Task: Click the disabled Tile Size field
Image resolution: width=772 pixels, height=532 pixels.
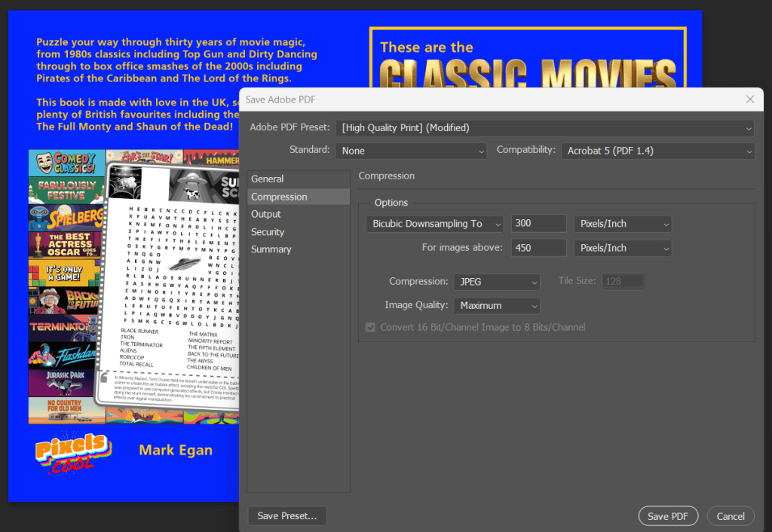Action: (623, 281)
